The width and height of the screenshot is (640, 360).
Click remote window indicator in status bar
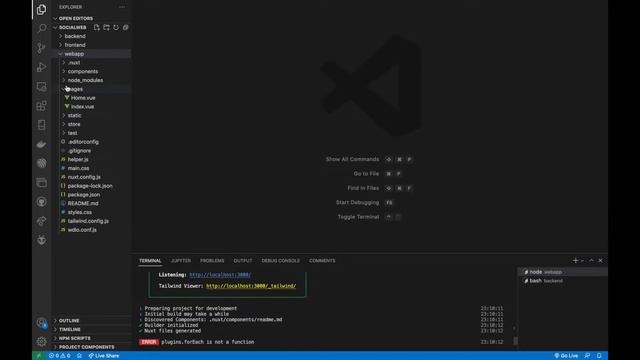tap(38, 356)
